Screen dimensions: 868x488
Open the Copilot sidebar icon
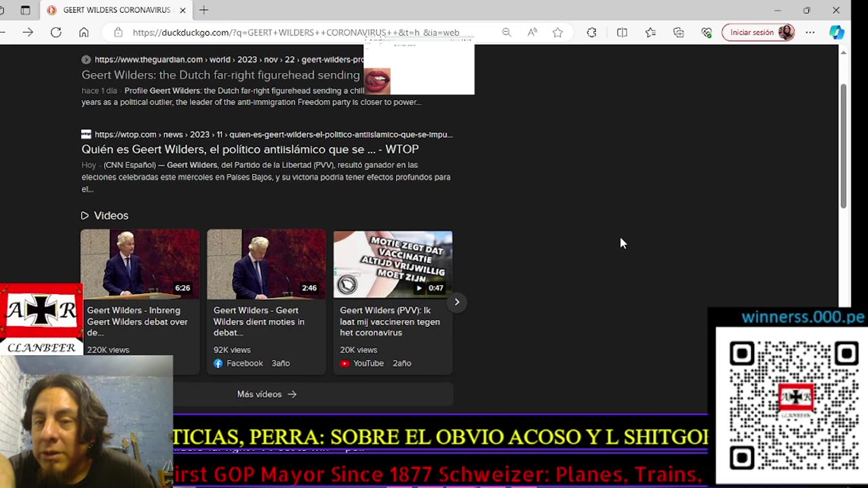click(837, 33)
